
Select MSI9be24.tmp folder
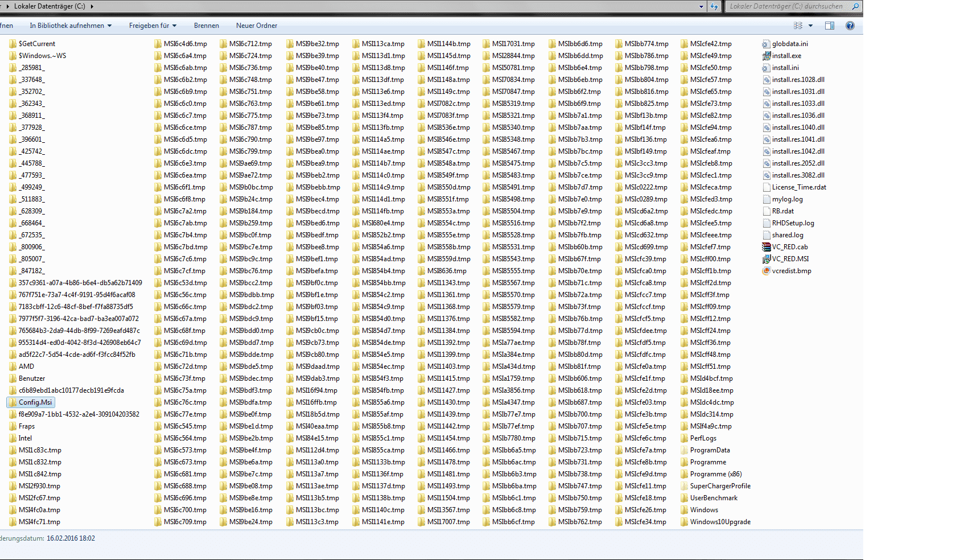click(246, 522)
